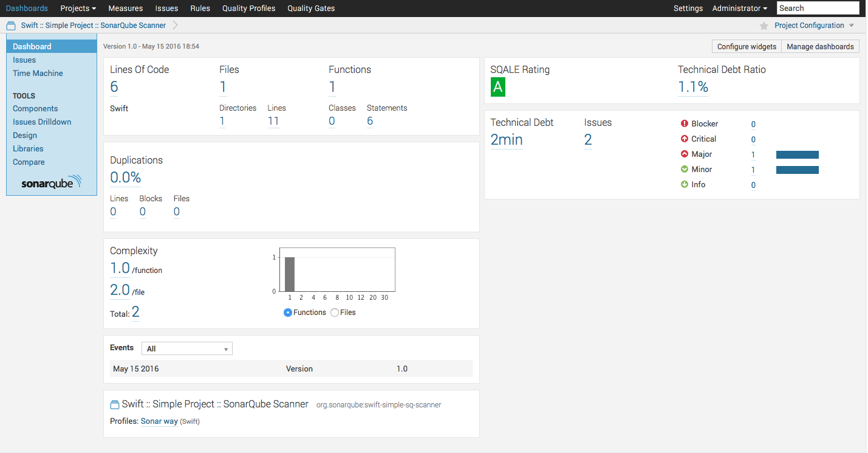Open Time Machine in sidebar
This screenshot has height=453, width=868.
point(38,73)
